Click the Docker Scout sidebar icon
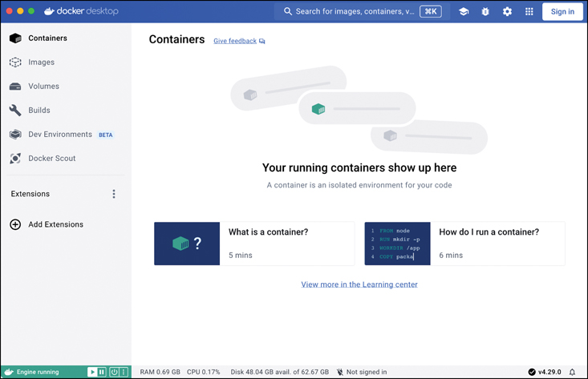The width and height of the screenshot is (588, 379). click(15, 159)
